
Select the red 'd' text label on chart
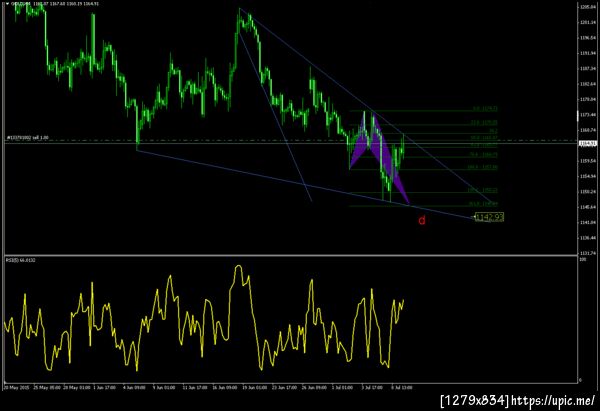(422, 220)
